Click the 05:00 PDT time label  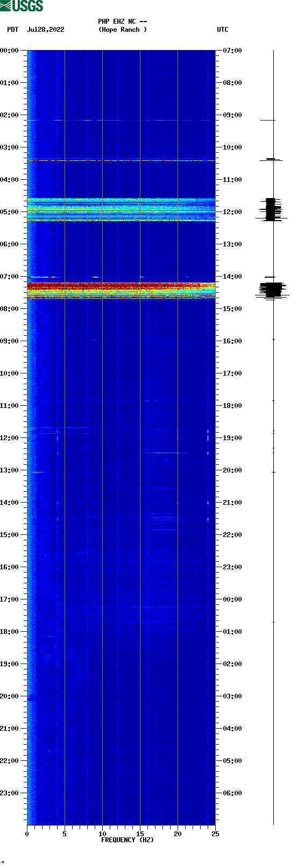9,212
